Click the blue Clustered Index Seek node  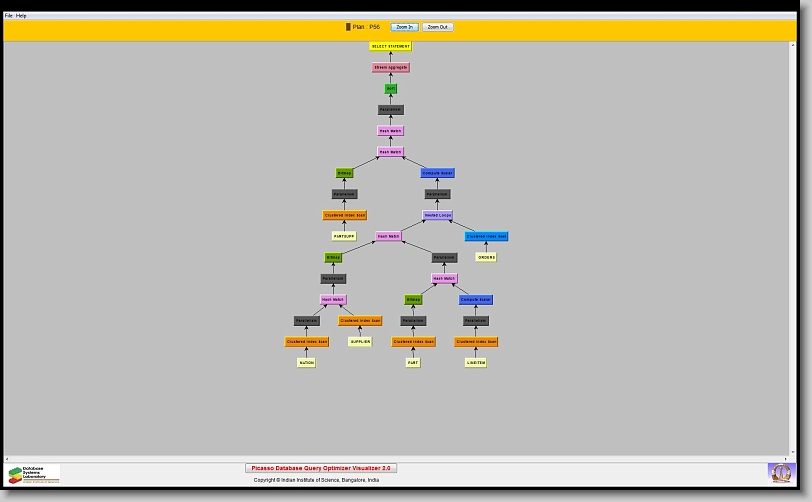coord(486,237)
